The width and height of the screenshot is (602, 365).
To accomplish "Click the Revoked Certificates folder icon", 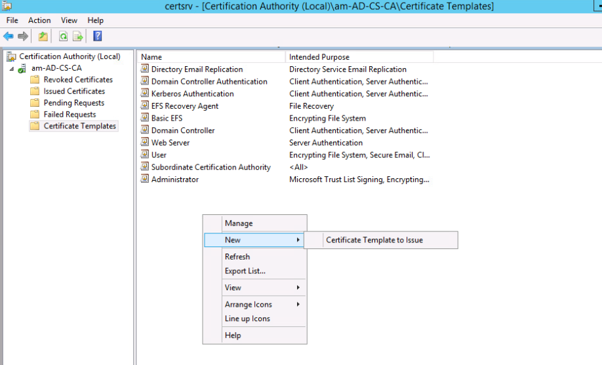I will point(35,79).
